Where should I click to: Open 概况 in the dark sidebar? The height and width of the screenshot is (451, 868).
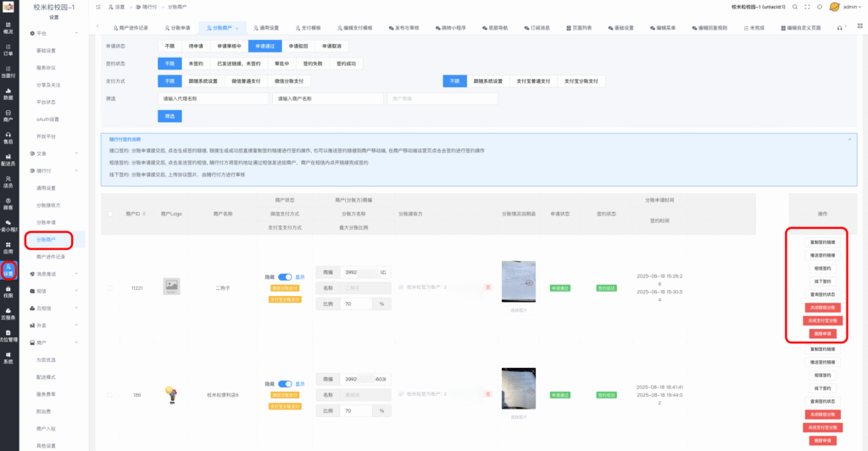[8, 28]
